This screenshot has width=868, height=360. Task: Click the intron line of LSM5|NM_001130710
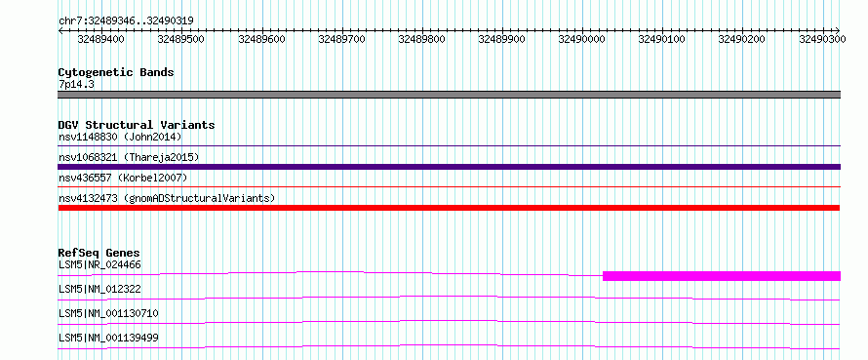pos(449,322)
